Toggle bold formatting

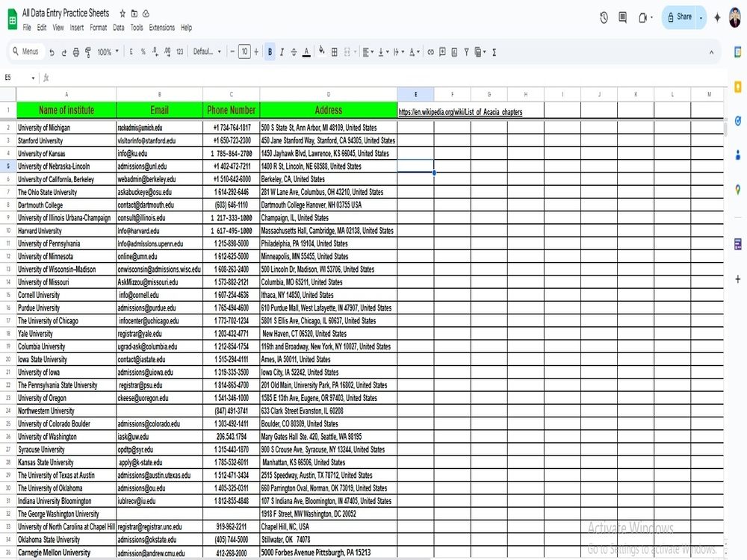click(270, 52)
